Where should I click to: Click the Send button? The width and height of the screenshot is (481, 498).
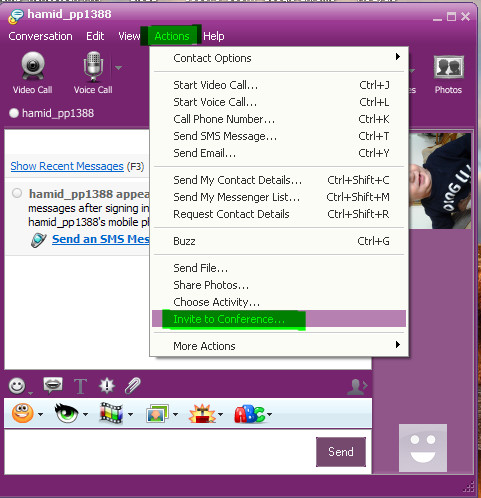pos(341,452)
